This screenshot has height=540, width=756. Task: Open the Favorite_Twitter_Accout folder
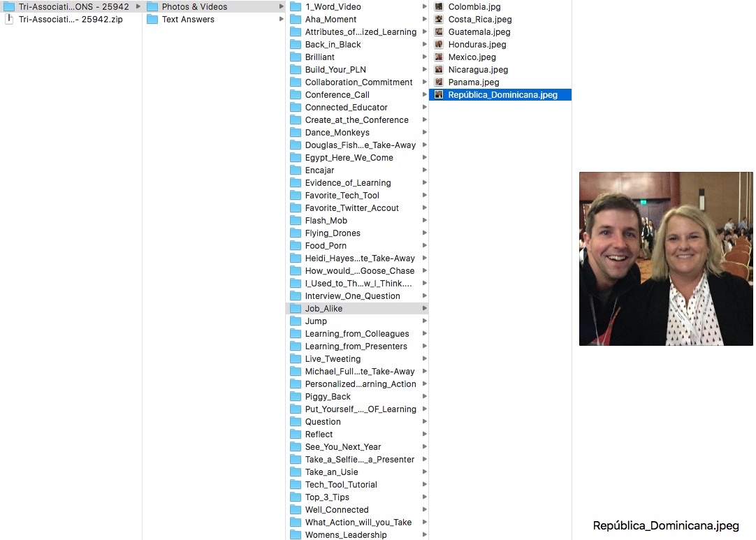click(357, 207)
